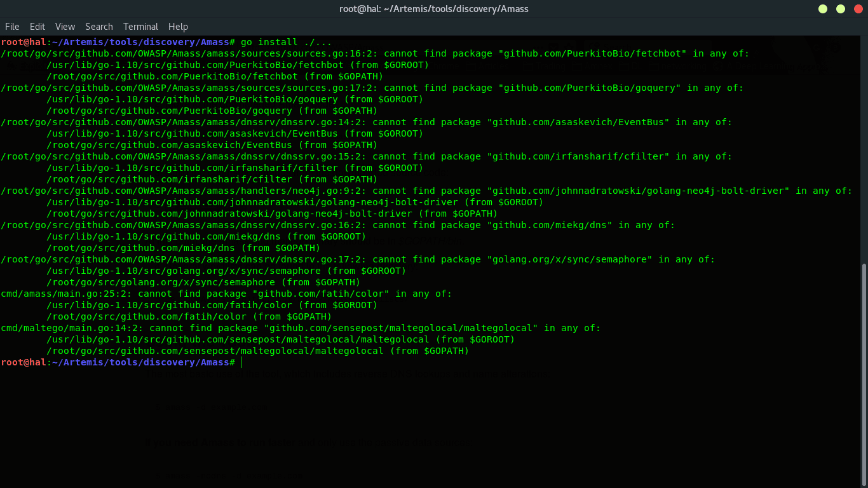Click the error line mentioning dnssrv.go:16:2

338,225
